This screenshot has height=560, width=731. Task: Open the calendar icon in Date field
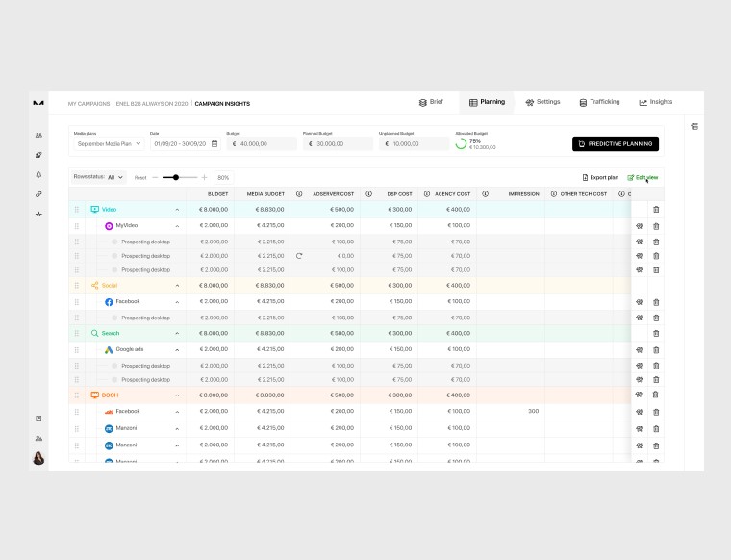pos(214,143)
